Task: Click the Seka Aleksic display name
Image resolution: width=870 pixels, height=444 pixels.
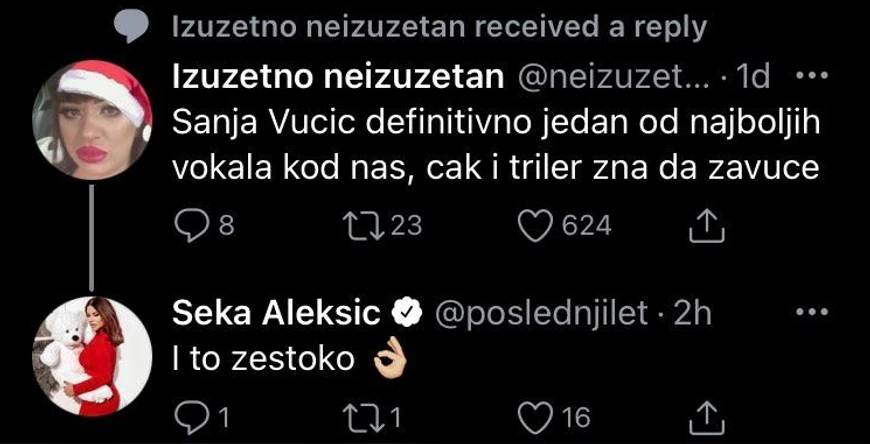Action: tap(277, 313)
